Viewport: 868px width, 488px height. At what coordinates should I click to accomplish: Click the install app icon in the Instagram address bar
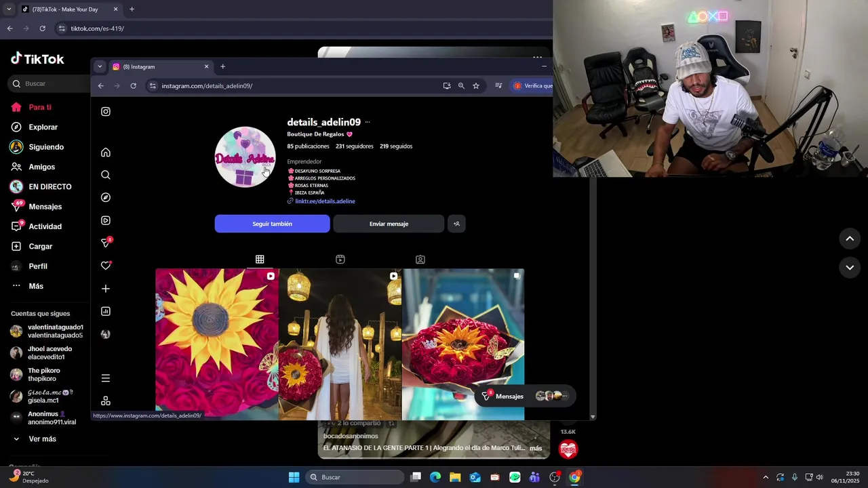[x=447, y=86]
